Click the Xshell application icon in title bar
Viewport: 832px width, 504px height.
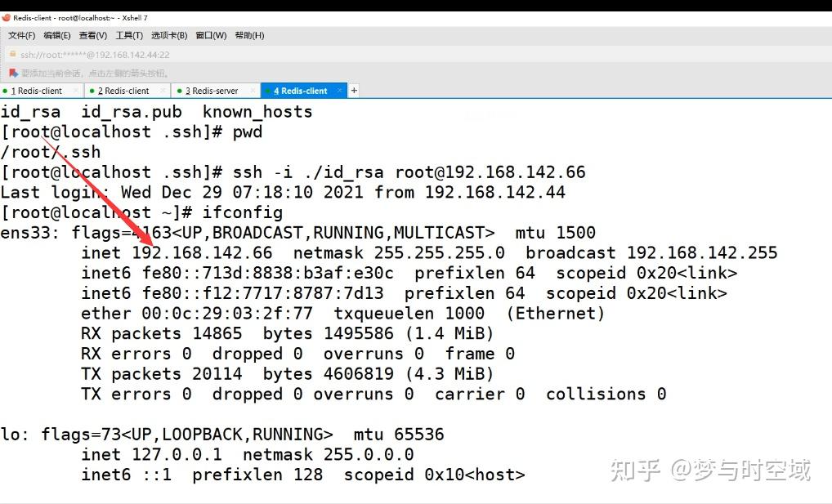7,17
